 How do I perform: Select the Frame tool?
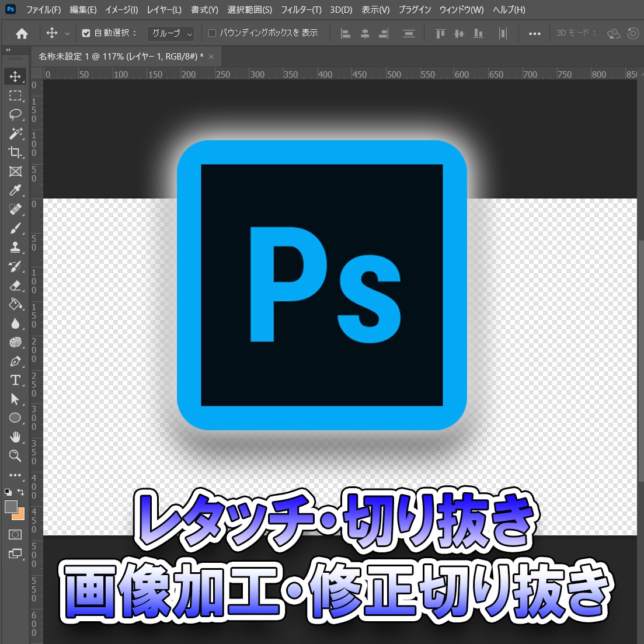click(x=15, y=171)
